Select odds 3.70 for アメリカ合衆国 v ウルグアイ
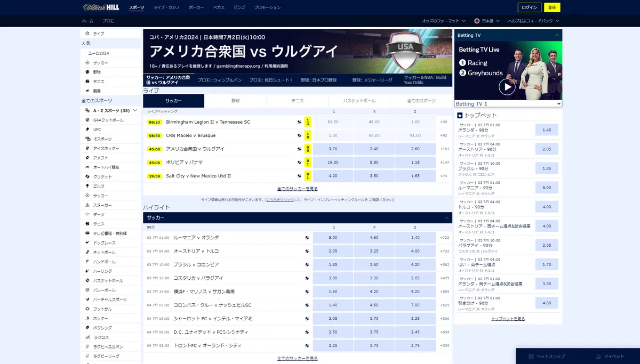Viewport: 640px width, 364px height. 333,149
